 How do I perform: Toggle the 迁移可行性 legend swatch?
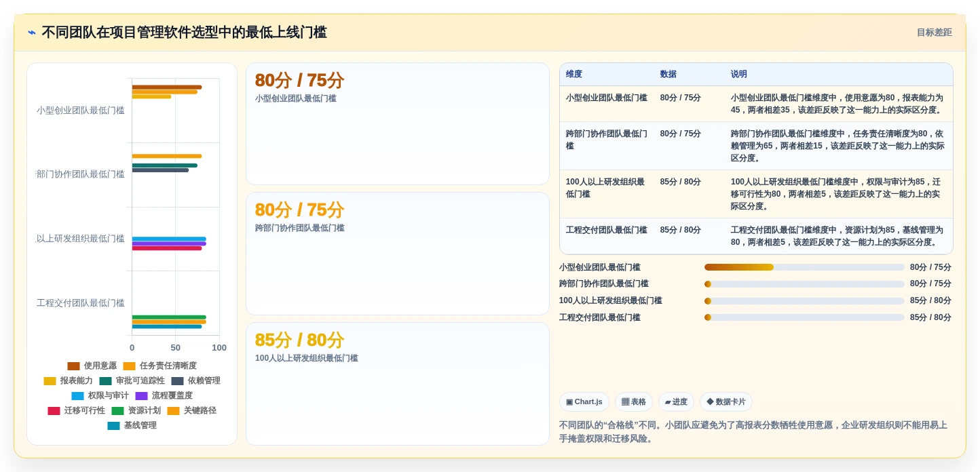click(x=54, y=411)
